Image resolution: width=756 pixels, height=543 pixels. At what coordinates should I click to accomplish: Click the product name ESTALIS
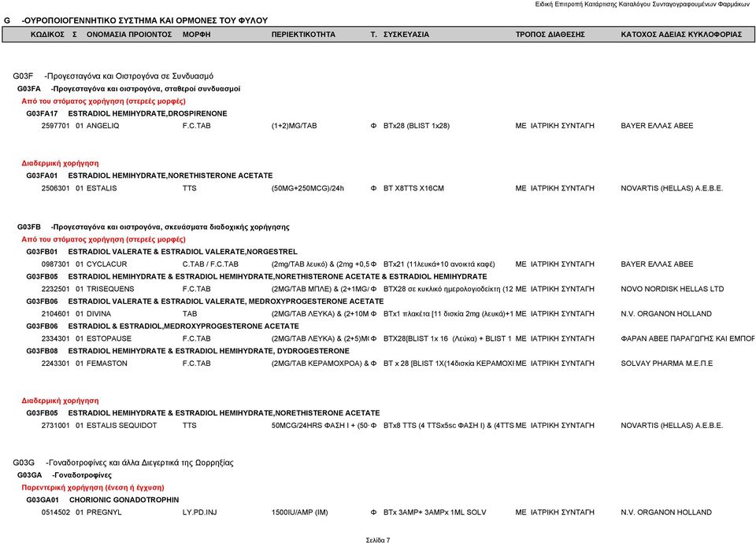tap(102, 188)
